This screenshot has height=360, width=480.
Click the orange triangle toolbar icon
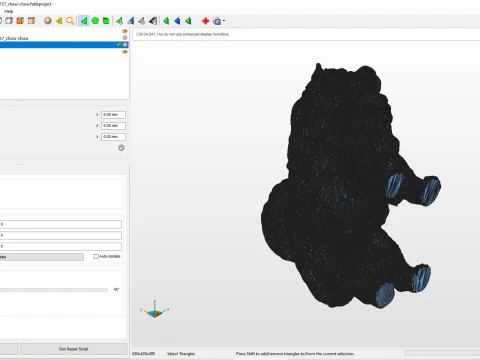pyautogui.click(x=59, y=21)
